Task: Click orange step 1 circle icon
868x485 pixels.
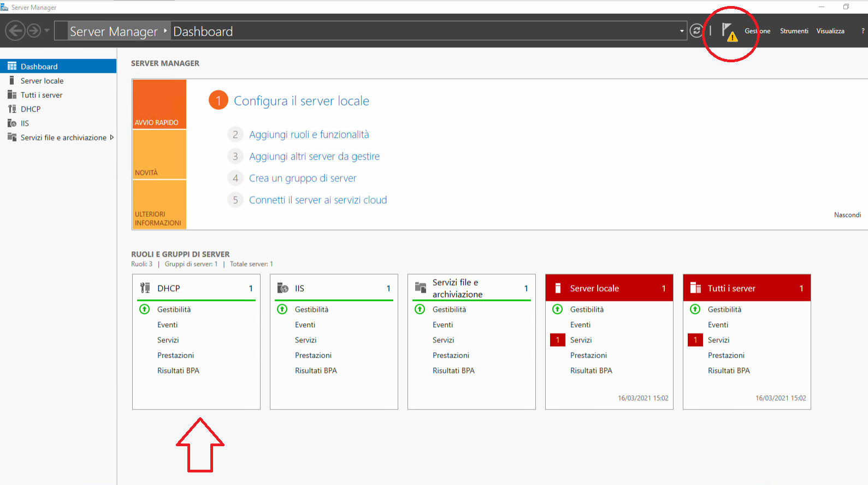Action: click(x=219, y=100)
